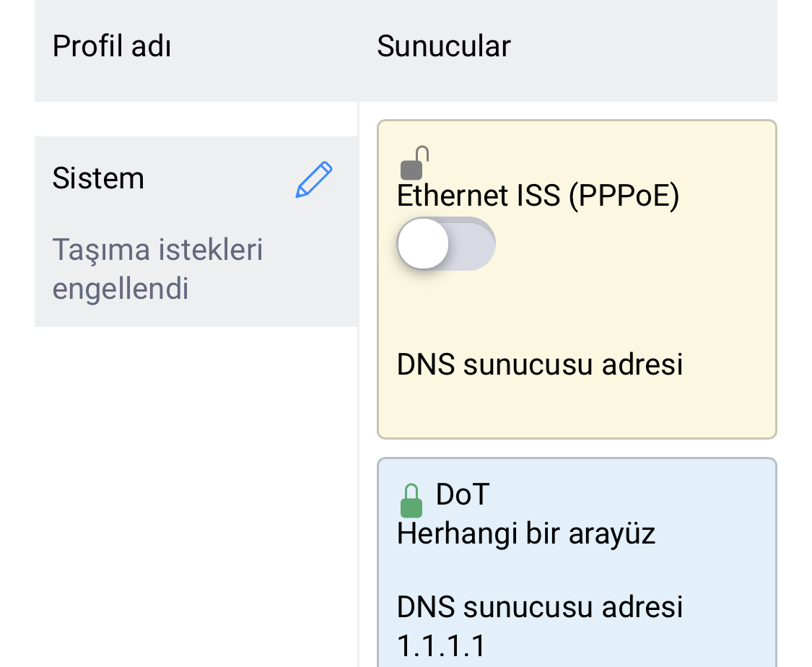Select the 1.1.1.1 DNS address

coord(441,646)
